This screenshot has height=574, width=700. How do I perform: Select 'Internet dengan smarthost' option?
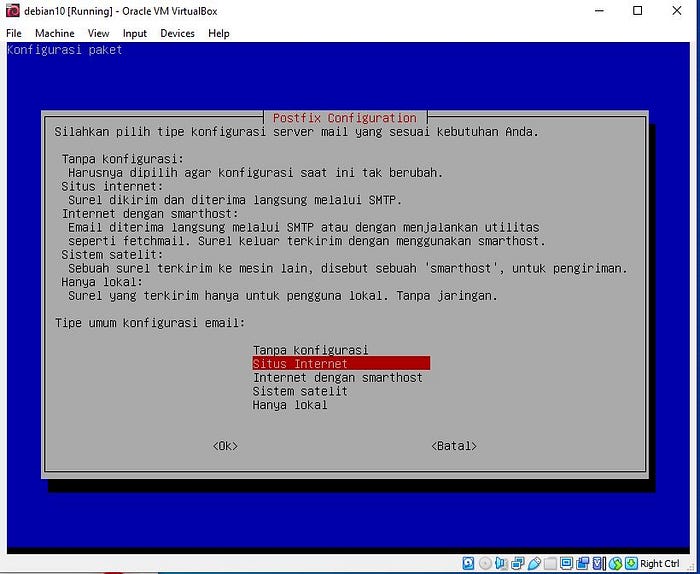(x=338, y=378)
